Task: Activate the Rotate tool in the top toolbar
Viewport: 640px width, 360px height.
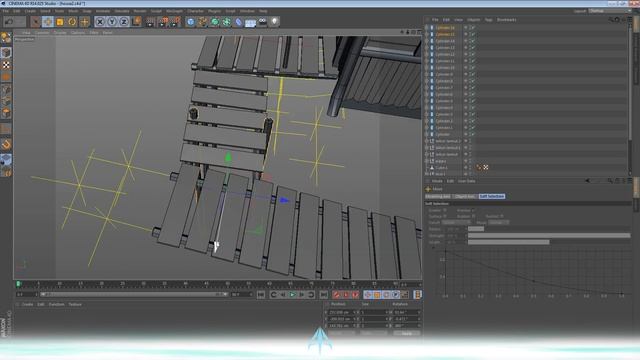Action: [72, 22]
